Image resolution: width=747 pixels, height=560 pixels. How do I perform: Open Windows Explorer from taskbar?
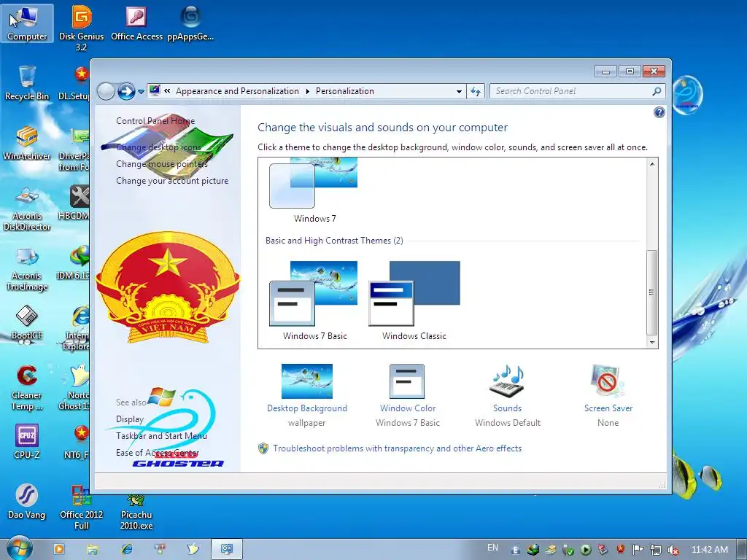coord(93,549)
